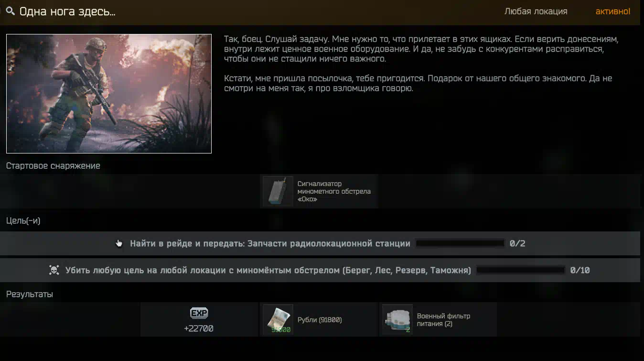Click the EXP reward badge icon

(199, 313)
